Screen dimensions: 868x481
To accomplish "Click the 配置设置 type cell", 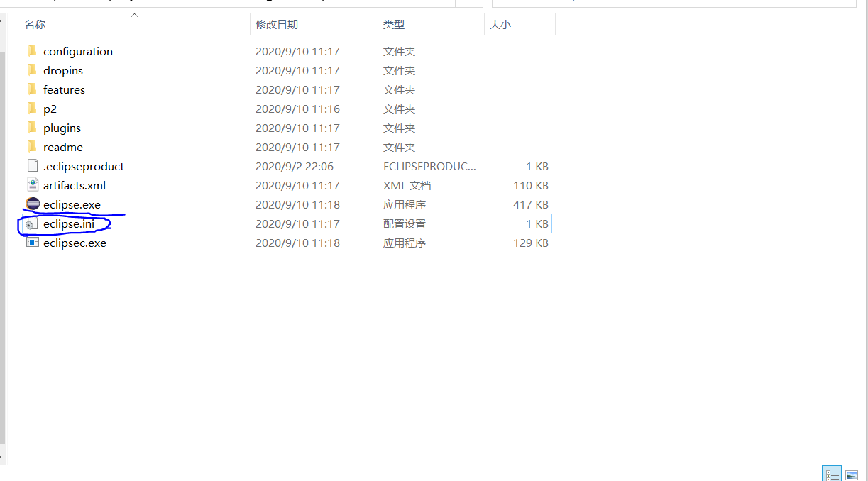I will coord(405,223).
